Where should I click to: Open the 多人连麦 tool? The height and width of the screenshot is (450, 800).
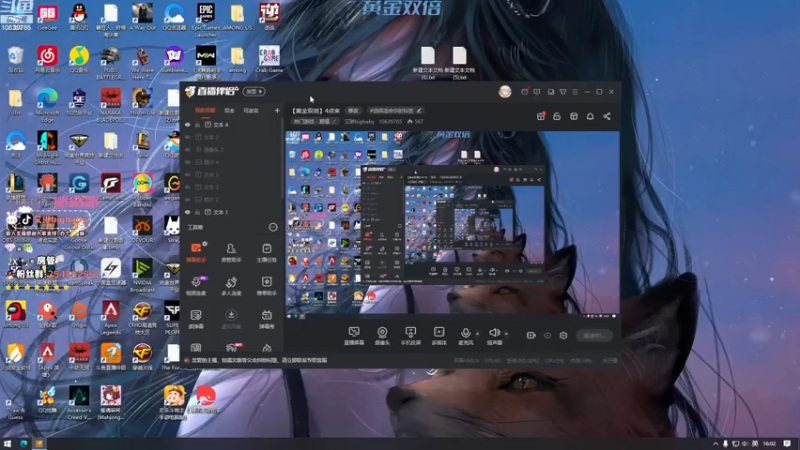(231, 286)
